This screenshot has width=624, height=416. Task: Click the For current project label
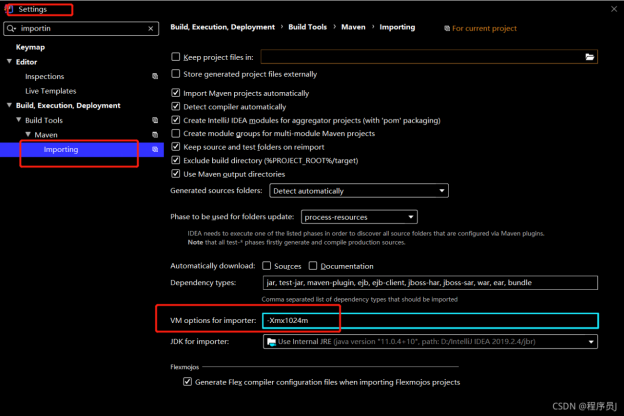click(x=484, y=29)
